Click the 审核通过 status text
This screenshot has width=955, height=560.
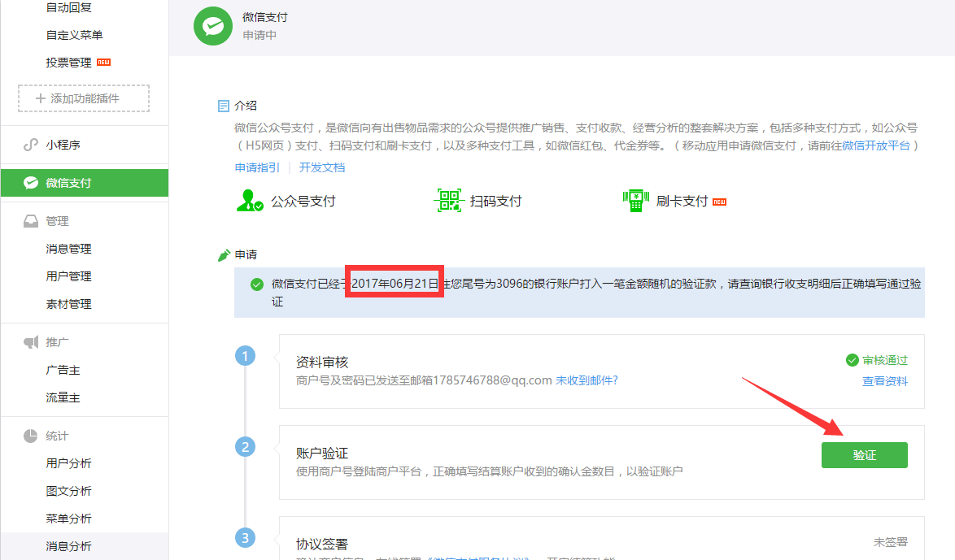click(x=885, y=360)
